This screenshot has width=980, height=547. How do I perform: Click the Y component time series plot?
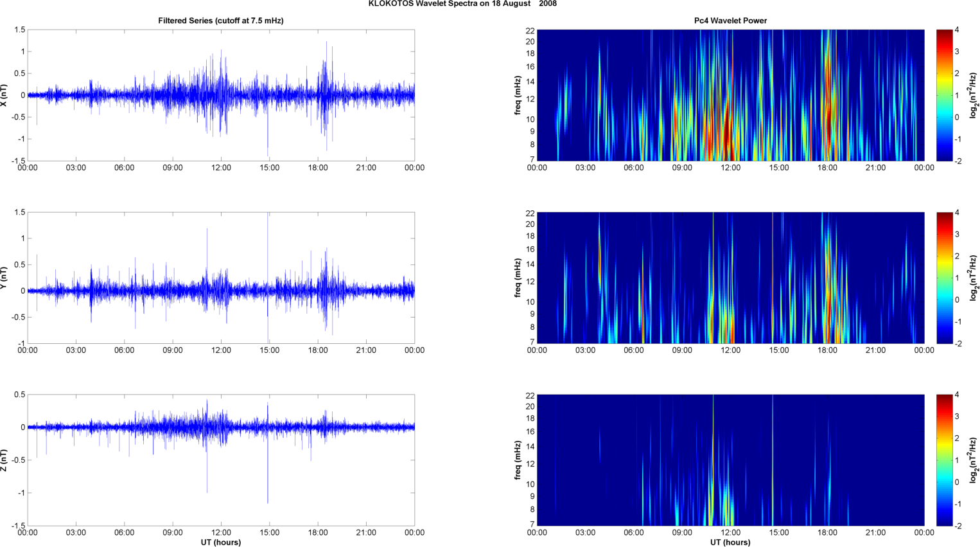(220, 278)
